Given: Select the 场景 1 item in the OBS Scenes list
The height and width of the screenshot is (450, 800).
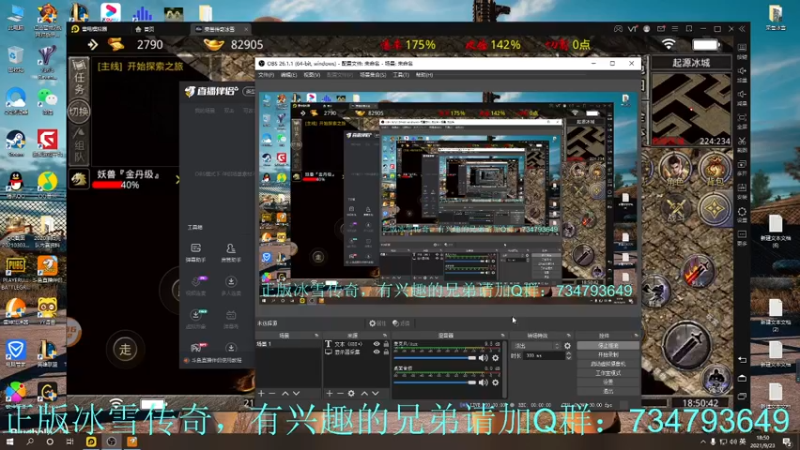Looking at the screenshot, I should point(288,344).
